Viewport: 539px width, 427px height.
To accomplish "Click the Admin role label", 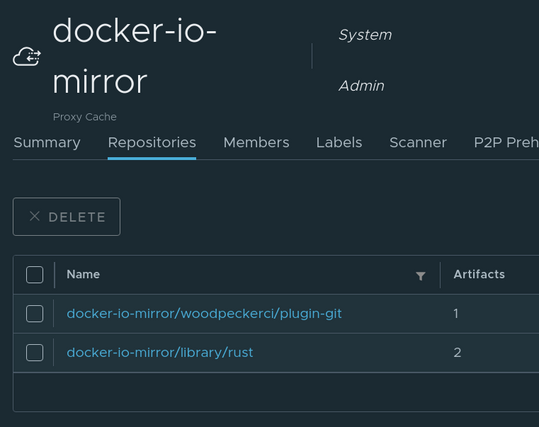I will (x=361, y=86).
